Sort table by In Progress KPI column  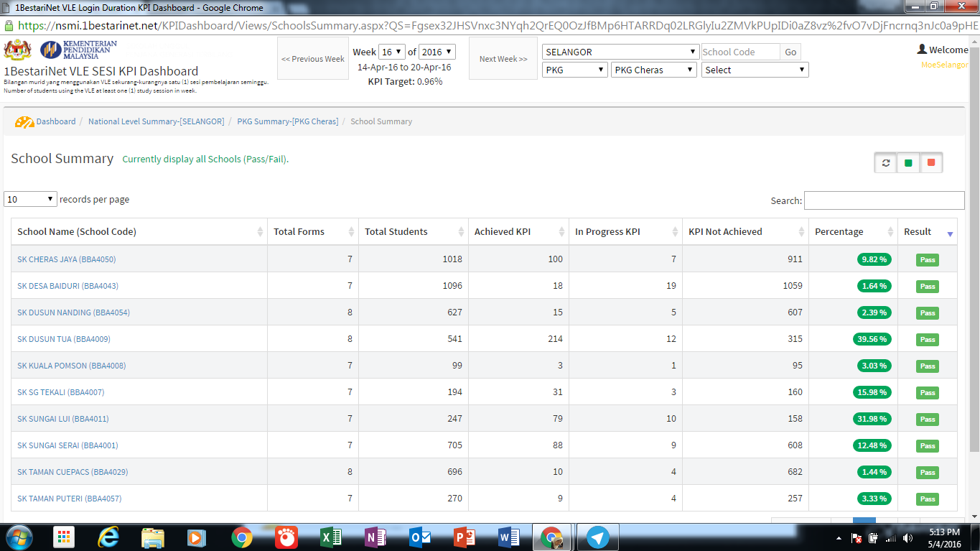pyautogui.click(x=625, y=231)
